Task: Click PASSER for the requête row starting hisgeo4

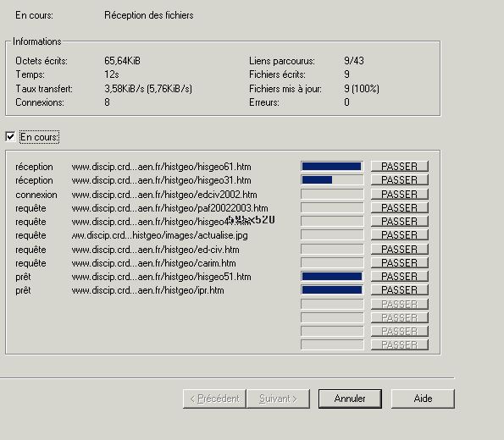Action: (x=400, y=222)
